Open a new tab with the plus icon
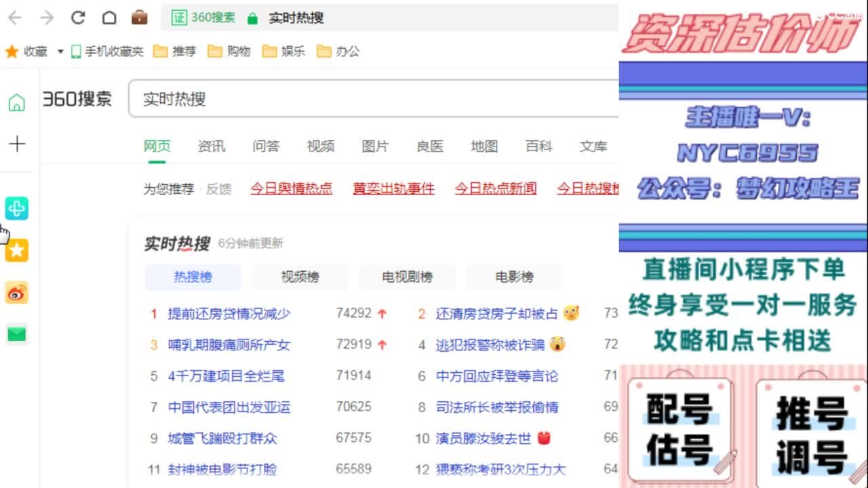 17,144
